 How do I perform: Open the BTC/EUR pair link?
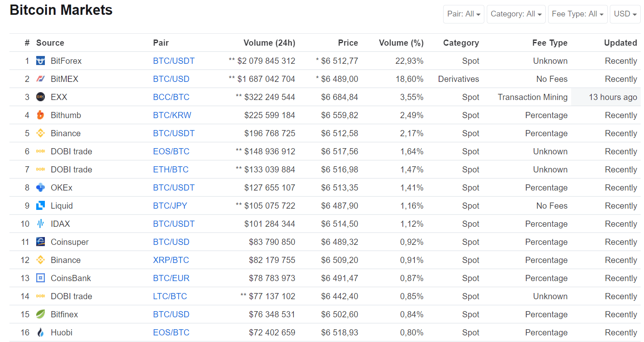(171, 278)
